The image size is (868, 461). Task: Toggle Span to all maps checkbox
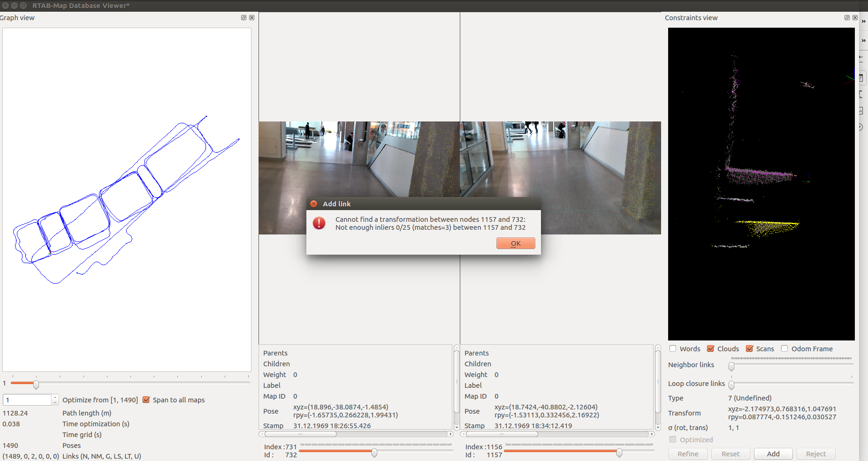(146, 400)
